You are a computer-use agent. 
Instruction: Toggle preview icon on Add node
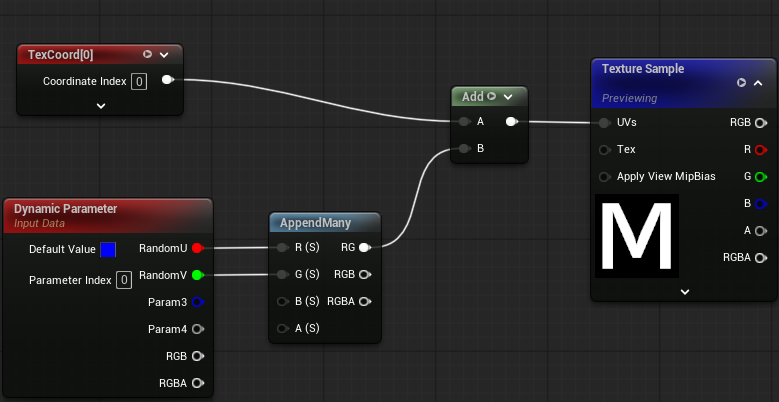coord(491,96)
